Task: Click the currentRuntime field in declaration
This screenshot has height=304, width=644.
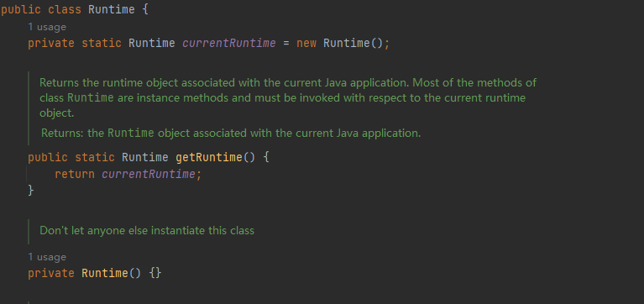Action: [229, 43]
